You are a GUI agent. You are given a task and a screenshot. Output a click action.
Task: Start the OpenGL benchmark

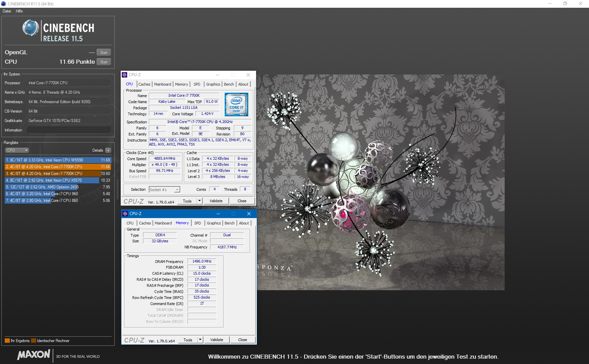click(x=104, y=53)
